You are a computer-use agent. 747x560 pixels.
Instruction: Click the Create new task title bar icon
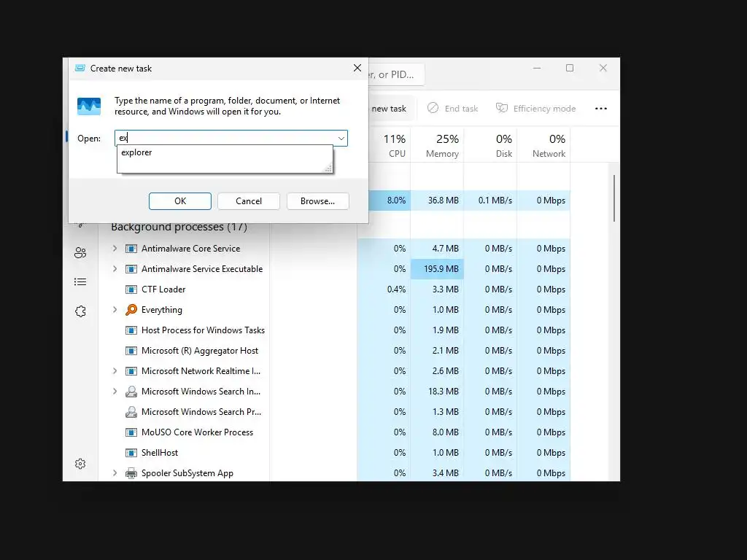coord(80,68)
